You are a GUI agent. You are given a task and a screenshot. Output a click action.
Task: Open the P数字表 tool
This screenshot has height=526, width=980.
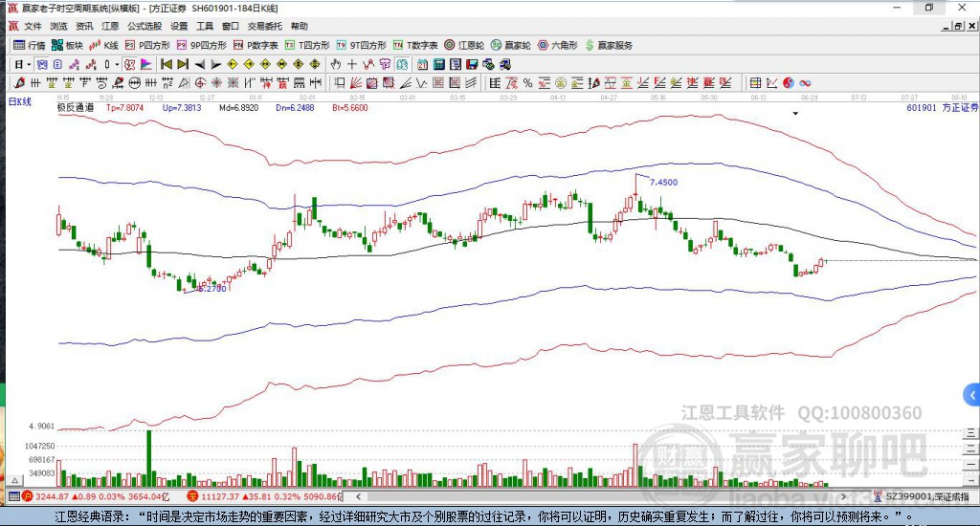[256, 45]
